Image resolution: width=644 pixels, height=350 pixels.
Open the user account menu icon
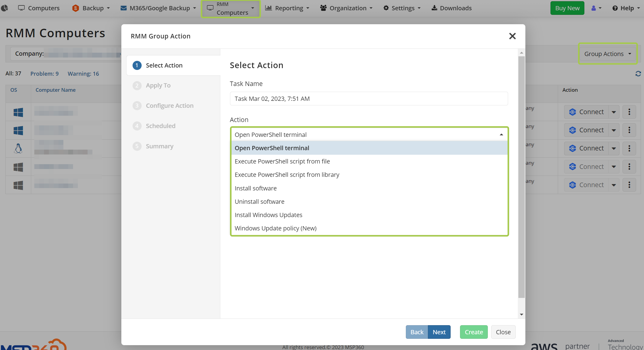[x=596, y=8]
